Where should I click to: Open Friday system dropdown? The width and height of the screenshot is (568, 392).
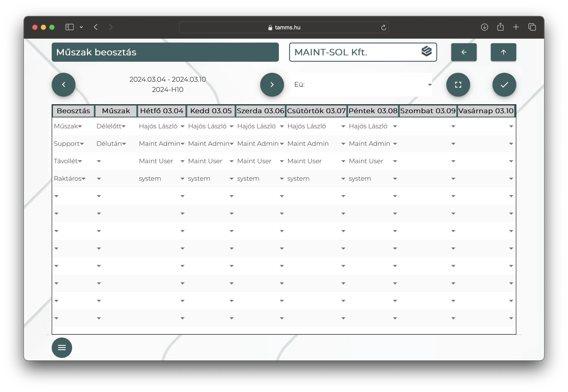(x=373, y=179)
